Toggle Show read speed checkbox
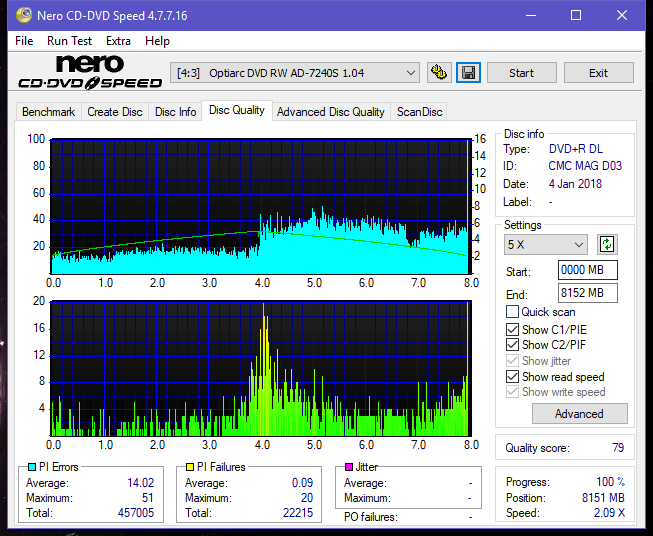Image resolution: width=653 pixels, height=536 pixels. (512, 376)
